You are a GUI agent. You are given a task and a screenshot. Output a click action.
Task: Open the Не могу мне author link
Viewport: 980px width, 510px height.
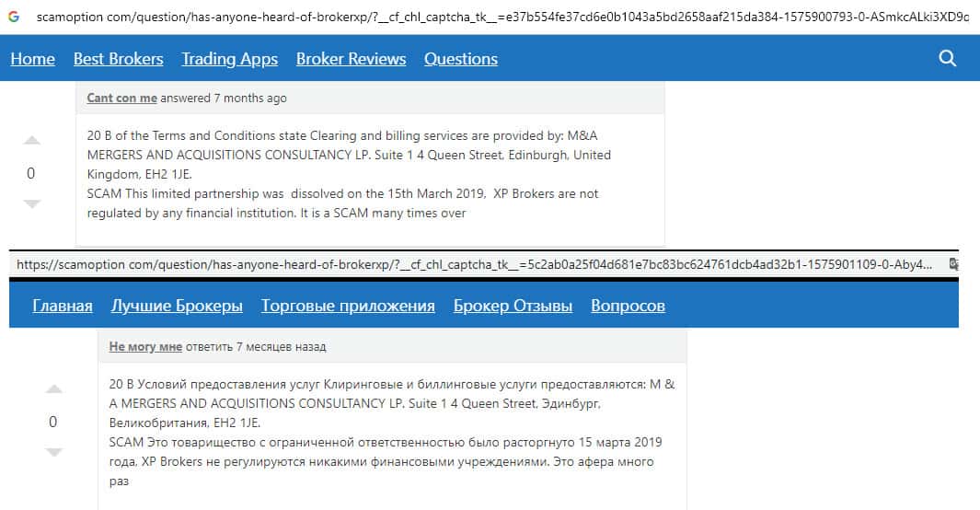tap(145, 347)
